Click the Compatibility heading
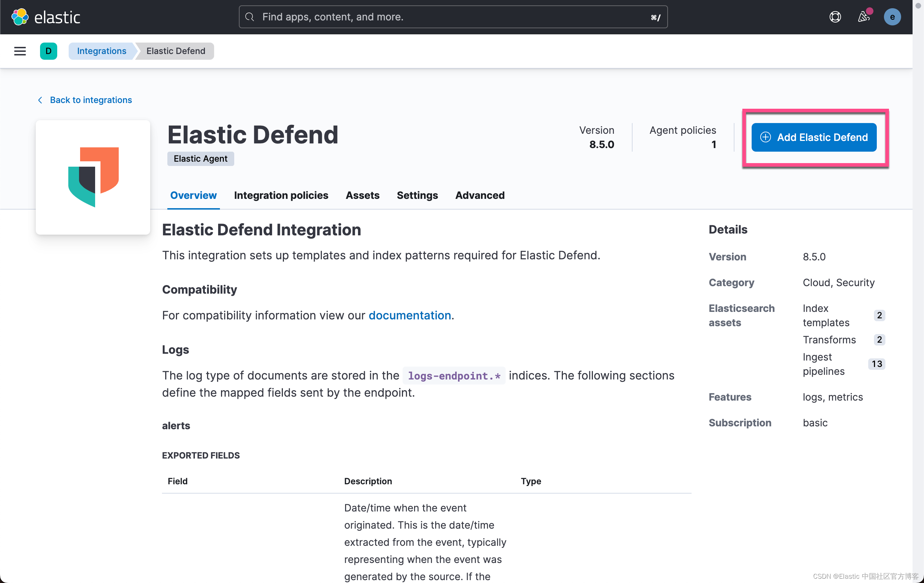924x583 pixels. (x=200, y=289)
